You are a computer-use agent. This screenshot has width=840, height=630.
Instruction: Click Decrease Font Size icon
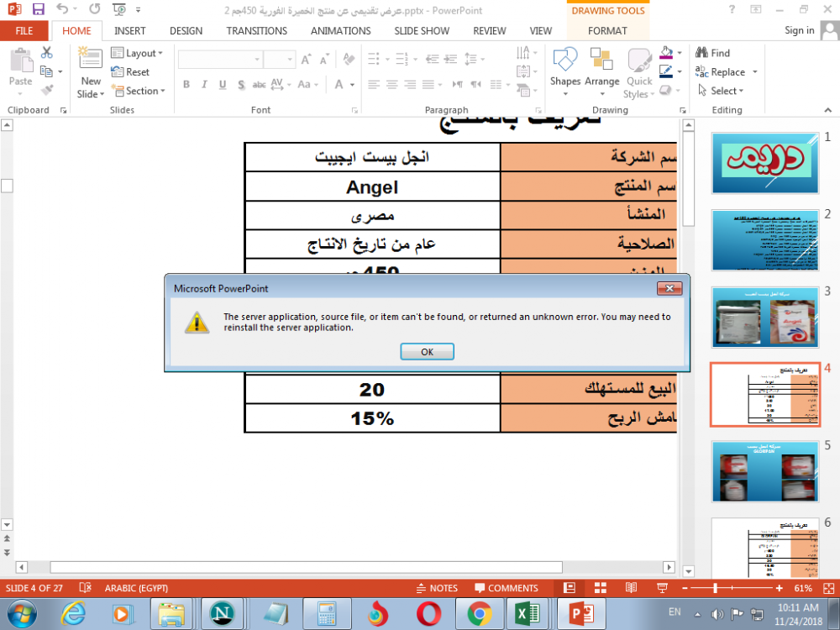[324, 59]
